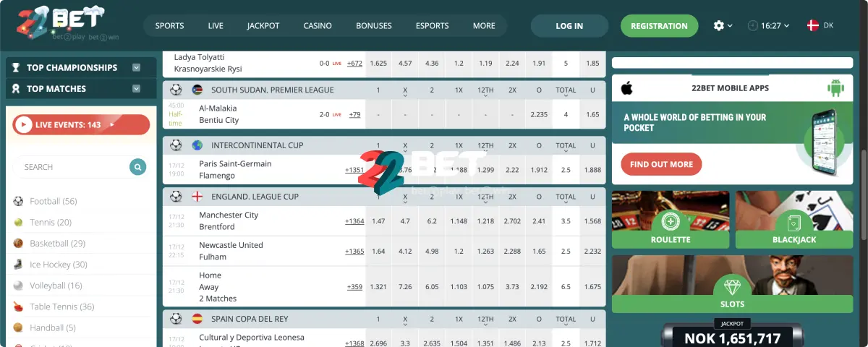Expand +359 markets for Home Away 2 Matches
Screen dimensions: 868x347
pyautogui.click(x=354, y=287)
